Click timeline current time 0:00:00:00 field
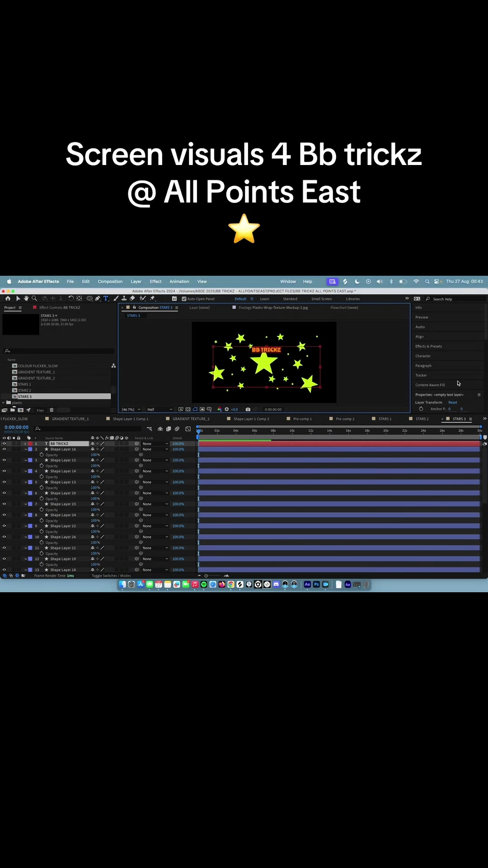This screenshot has width=488, height=868. coord(16,427)
